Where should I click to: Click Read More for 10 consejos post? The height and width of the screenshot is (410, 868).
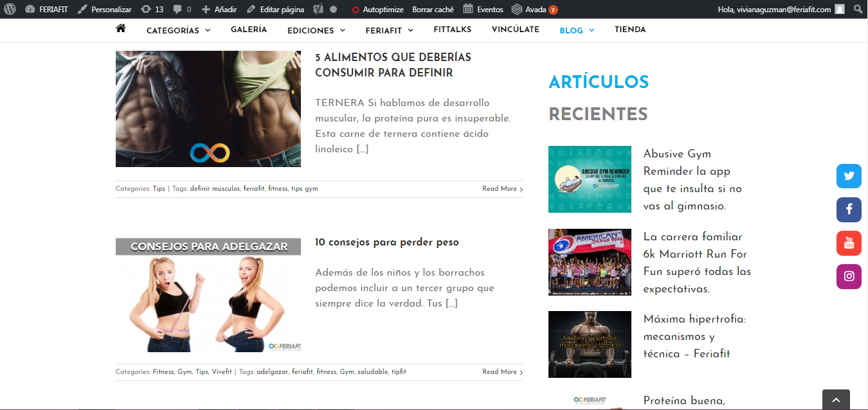[x=502, y=372]
